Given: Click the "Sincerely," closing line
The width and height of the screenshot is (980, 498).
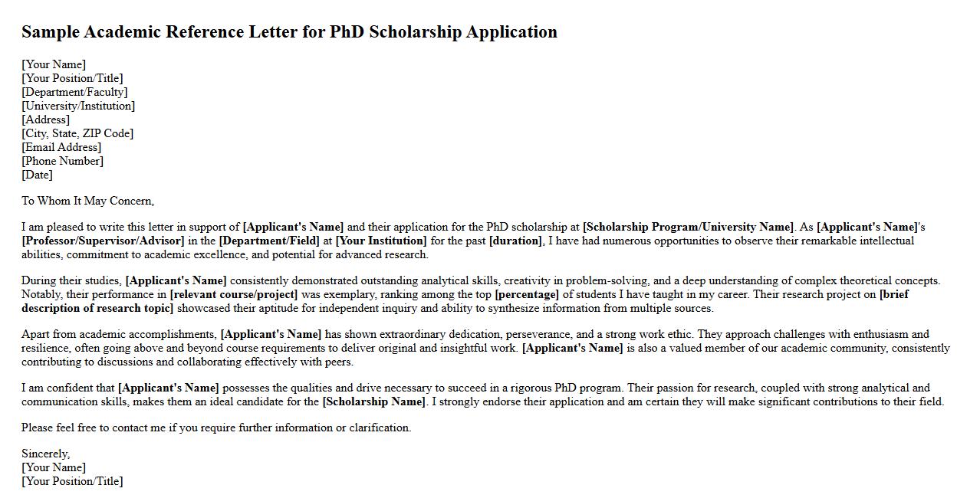Looking at the screenshot, I should tap(45, 454).
